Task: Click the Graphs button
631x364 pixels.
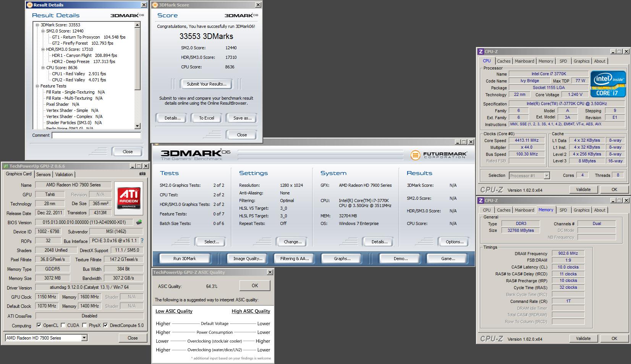Action: [342, 259]
